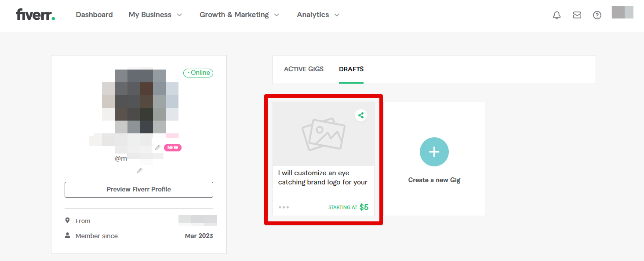
Task: Open the messages envelope icon
Action: 577,15
